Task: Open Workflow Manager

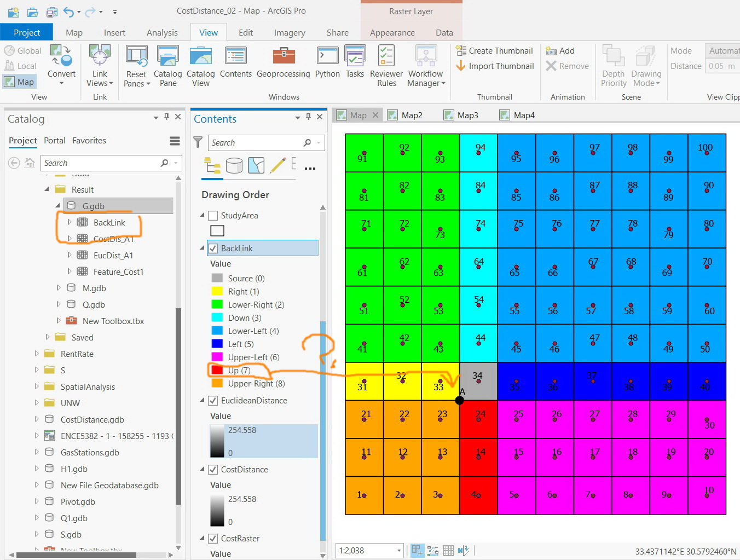Action: [426, 66]
